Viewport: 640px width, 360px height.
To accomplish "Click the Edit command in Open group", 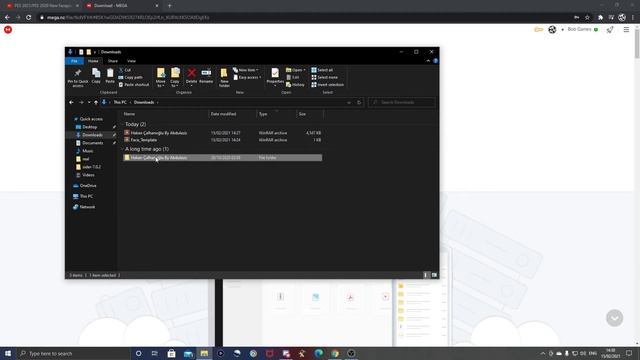I will point(293,77).
